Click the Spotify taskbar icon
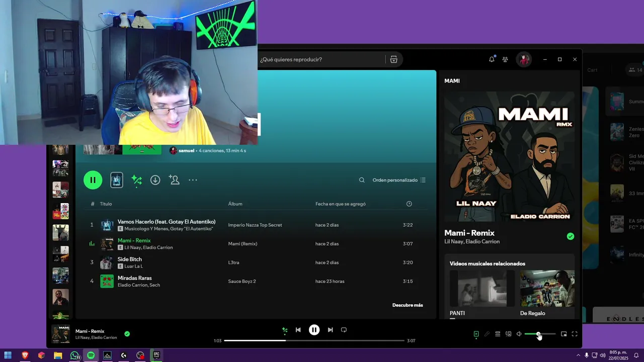The height and width of the screenshot is (362, 644). pos(91,355)
